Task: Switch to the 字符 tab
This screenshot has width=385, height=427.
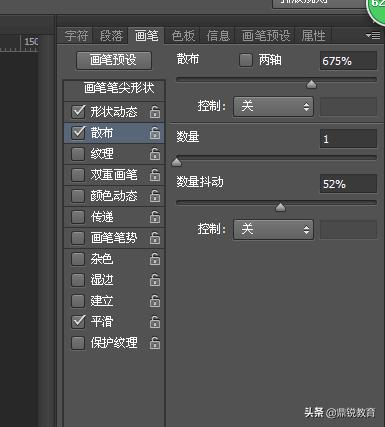Action: pyautogui.click(x=77, y=36)
